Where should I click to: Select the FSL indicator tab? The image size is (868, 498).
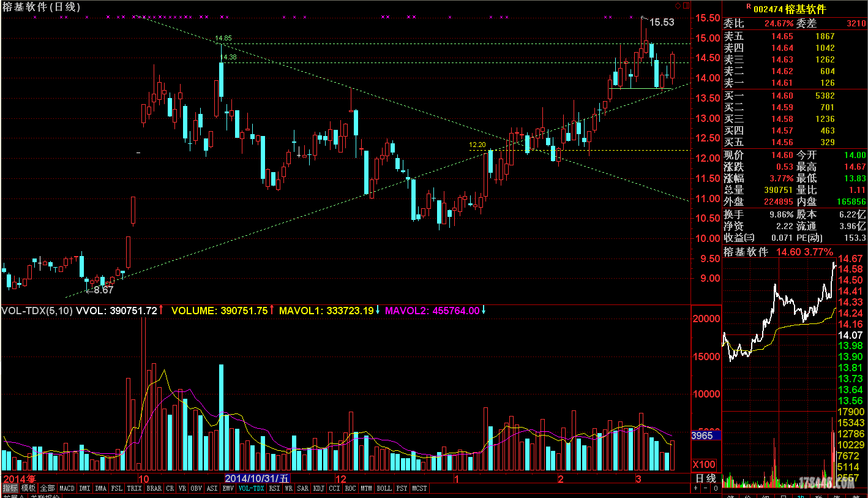point(116,488)
